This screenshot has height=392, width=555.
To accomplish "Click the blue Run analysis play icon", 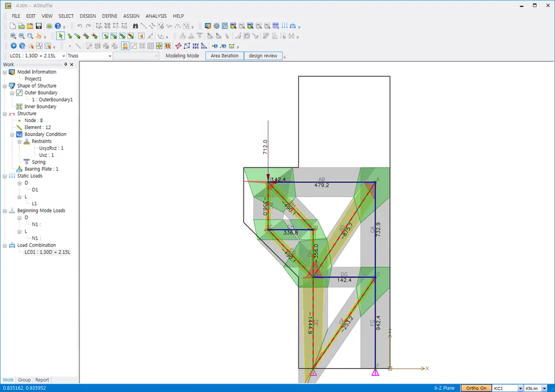I will (x=13, y=46).
